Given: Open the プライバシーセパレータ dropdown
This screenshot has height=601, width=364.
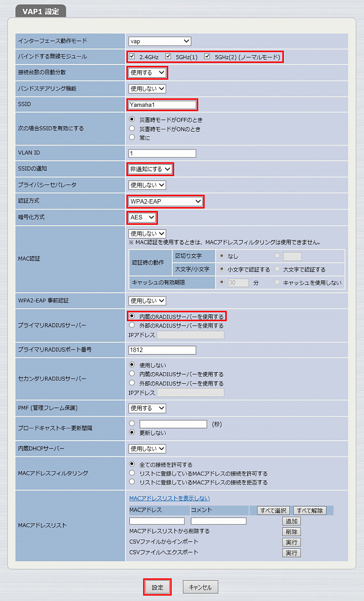Looking at the screenshot, I should [x=147, y=185].
